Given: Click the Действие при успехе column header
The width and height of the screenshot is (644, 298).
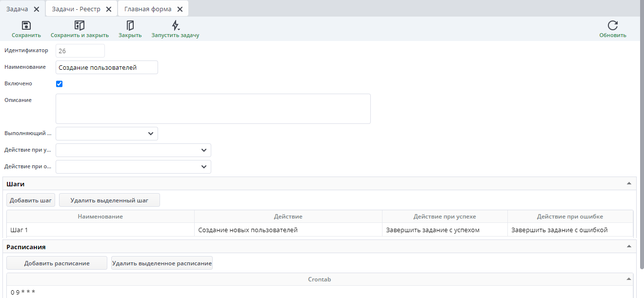Looking at the screenshot, I should tap(445, 217).
